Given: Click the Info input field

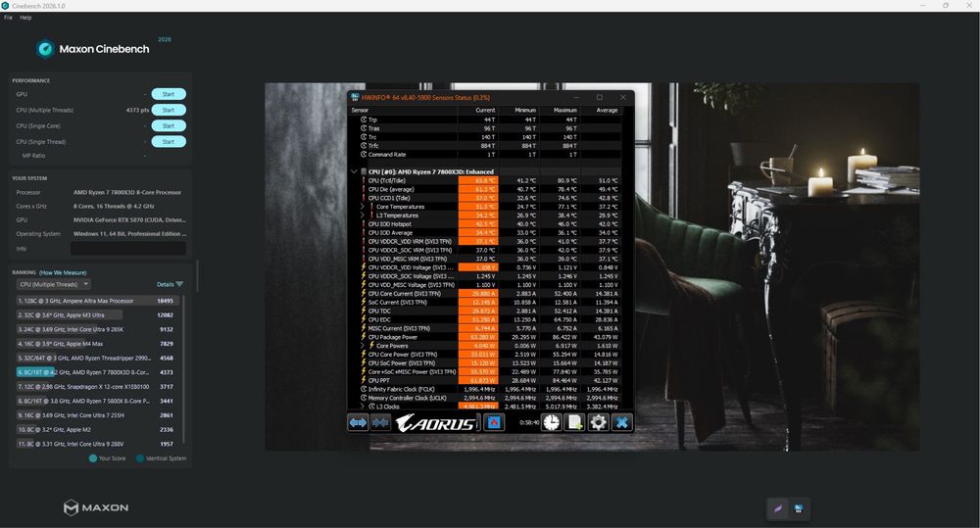Looking at the screenshot, I should [128, 248].
